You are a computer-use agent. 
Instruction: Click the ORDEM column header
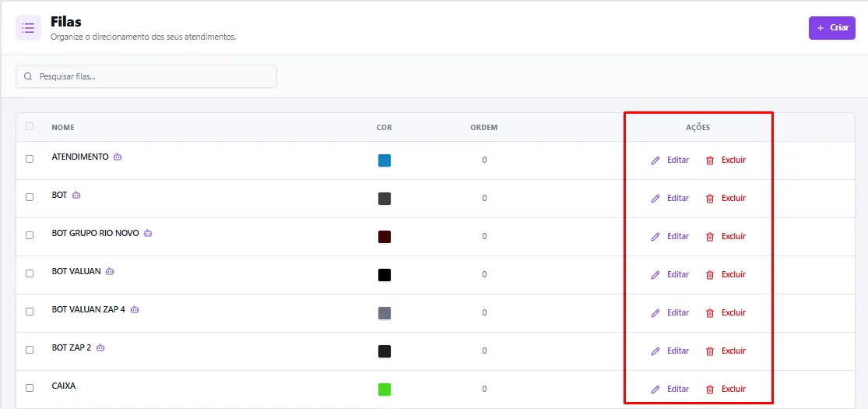pyautogui.click(x=483, y=128)
